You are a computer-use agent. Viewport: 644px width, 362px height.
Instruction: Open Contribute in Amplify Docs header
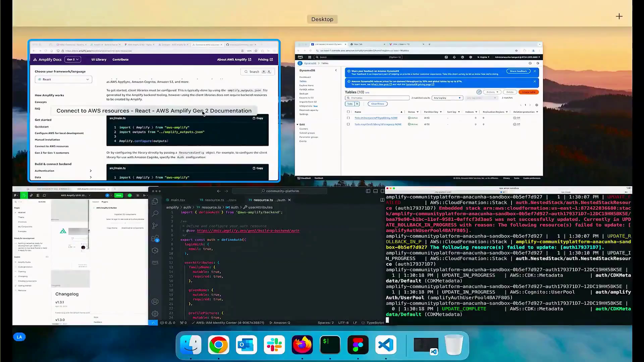(x=120, y=60)
